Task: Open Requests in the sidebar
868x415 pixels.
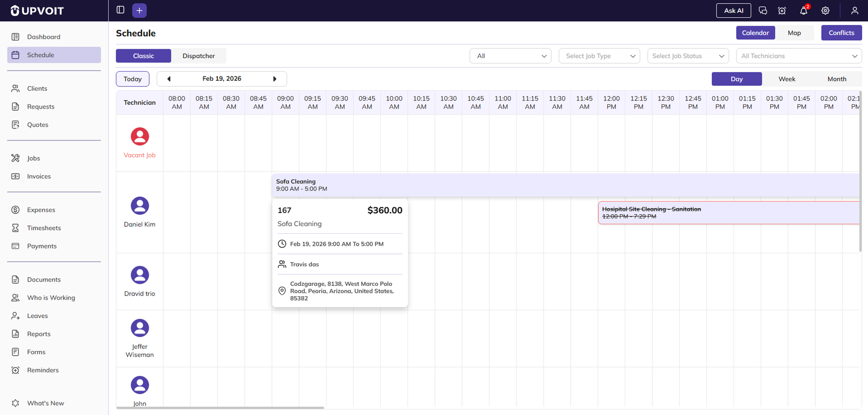Action: click(x=54, y=107)
